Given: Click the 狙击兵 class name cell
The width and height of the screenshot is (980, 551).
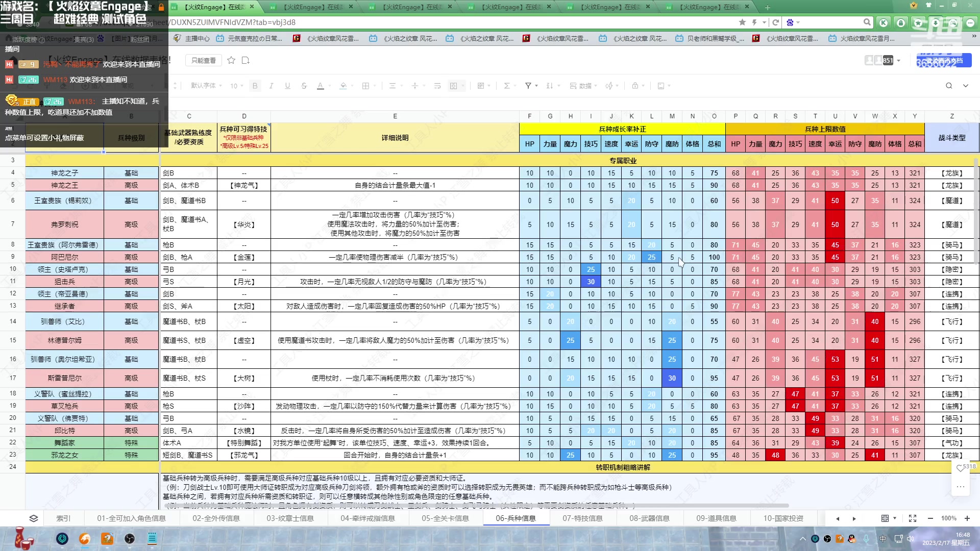Looking at the screenshot, I should click(x=65, y=282).
